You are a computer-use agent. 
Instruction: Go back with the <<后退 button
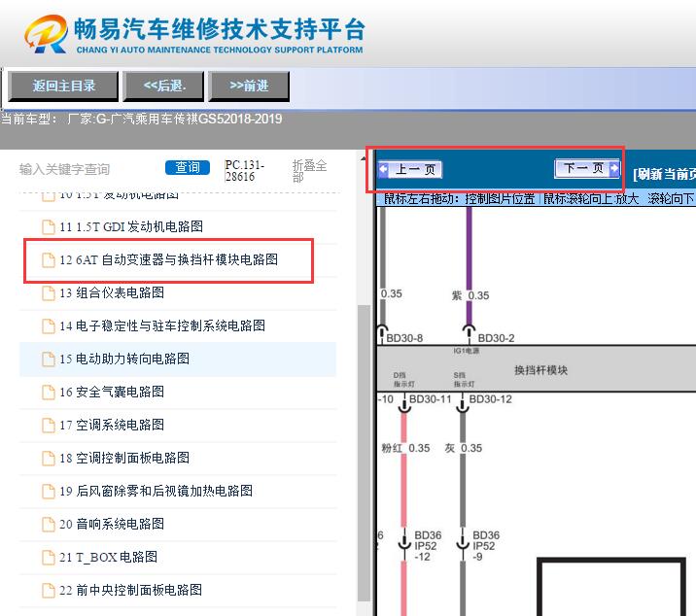(163, 86)
